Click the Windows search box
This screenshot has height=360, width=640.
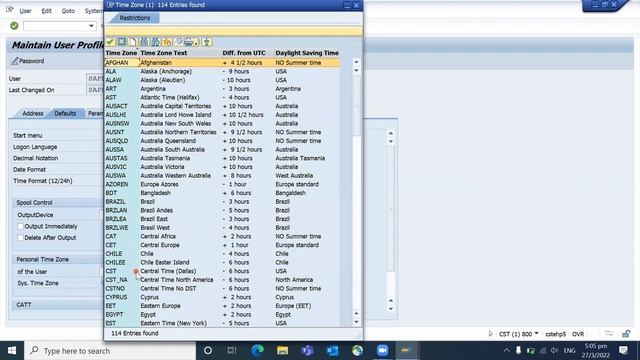click(111, 351)
